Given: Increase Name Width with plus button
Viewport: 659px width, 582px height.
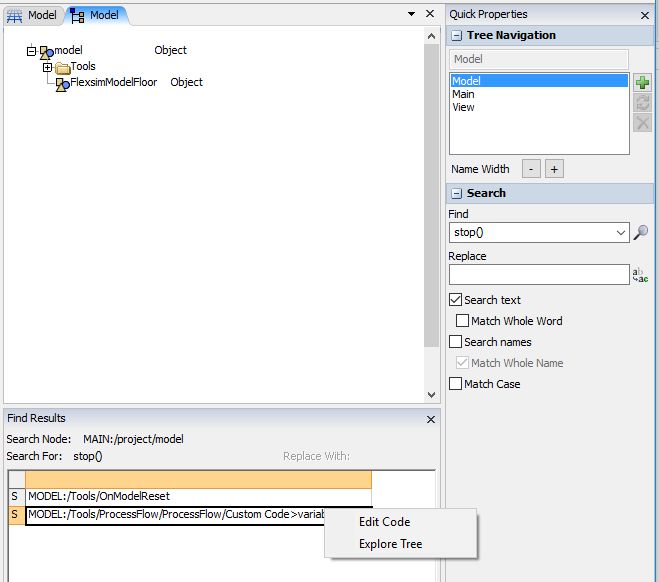Looking at the screenshot, I should (554, 169).
